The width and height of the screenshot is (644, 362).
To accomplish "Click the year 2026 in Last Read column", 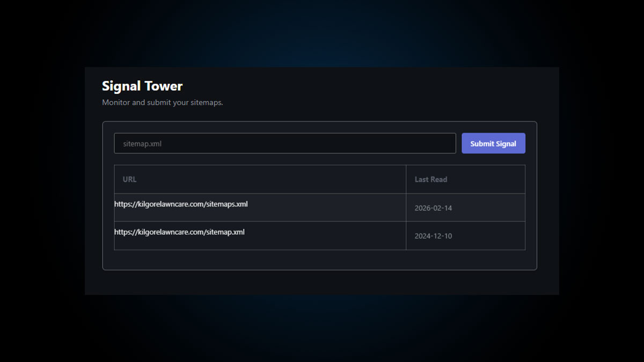I will point(422,208).
